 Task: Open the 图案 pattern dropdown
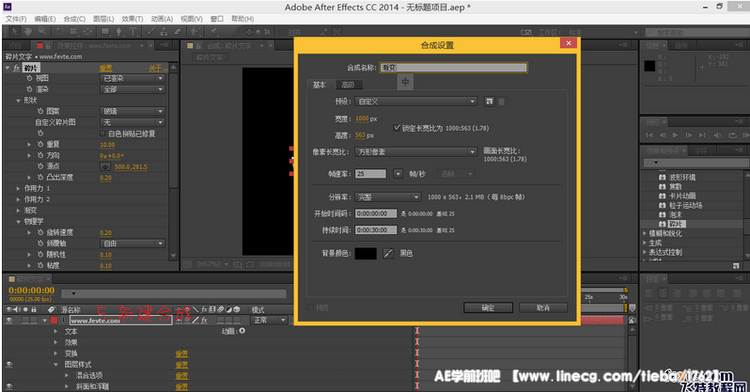point(132,111)
